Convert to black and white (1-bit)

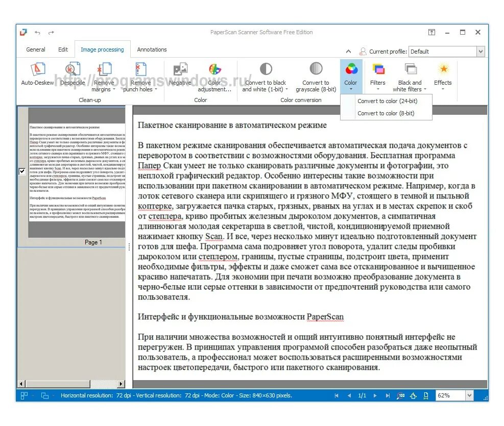(266, 77)
